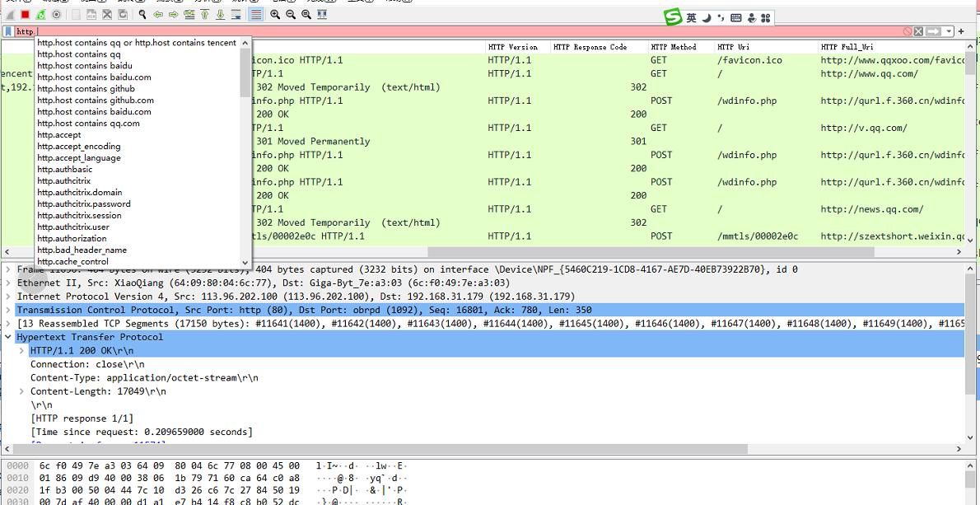This screenshot has width=980, height=505.
Task: Open the Sogou soft keyboard
Action: pos(736,18)
